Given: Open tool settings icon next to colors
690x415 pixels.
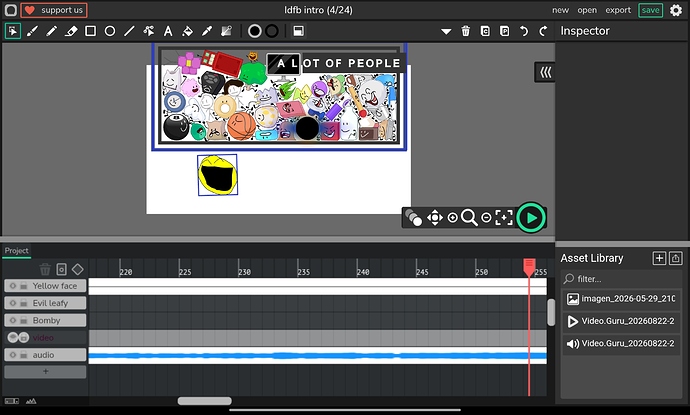Looking at the screenshot, I should click(x=298, y=31).
